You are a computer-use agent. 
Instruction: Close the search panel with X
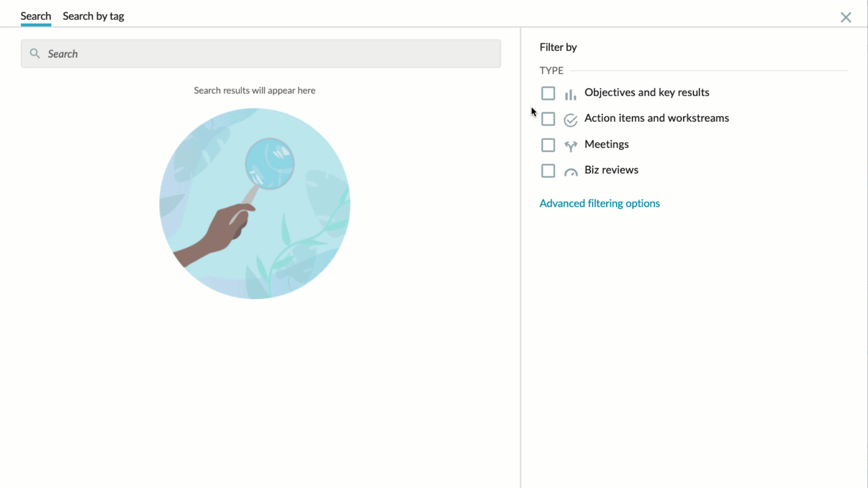tap(845, 17)
